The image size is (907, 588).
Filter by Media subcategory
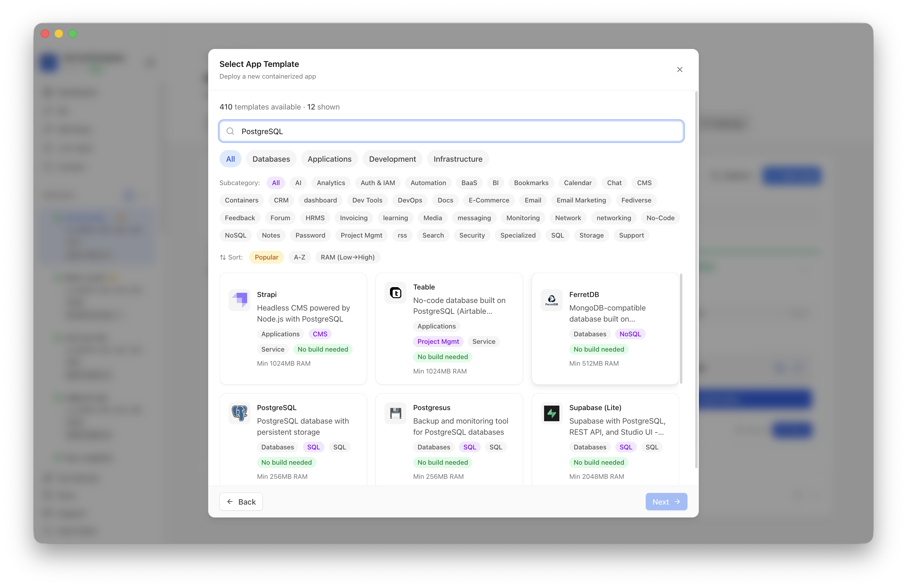point(433,217)
